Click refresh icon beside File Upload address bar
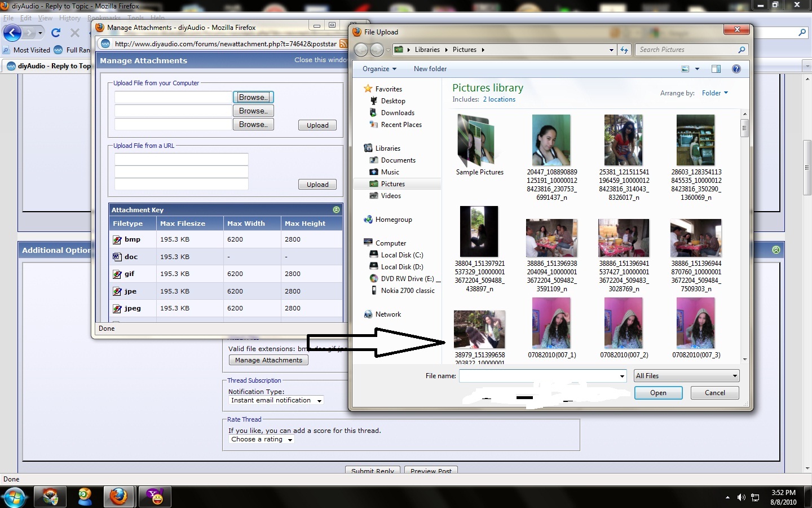This screenshot has height=508, width=812. (624, 50)
